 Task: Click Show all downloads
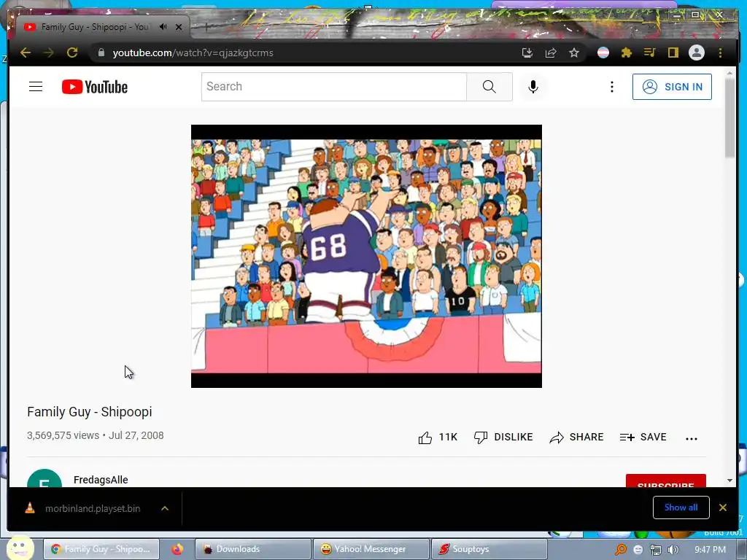[681, 507]
